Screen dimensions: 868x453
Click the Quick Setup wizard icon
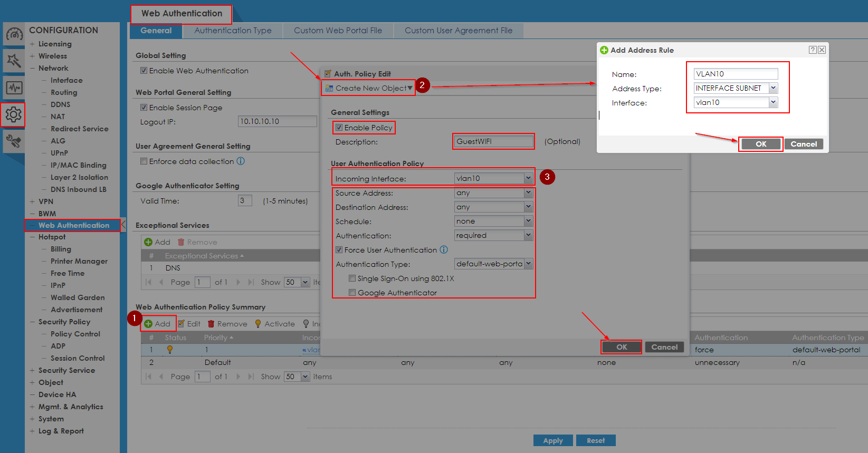pos(14,61)
